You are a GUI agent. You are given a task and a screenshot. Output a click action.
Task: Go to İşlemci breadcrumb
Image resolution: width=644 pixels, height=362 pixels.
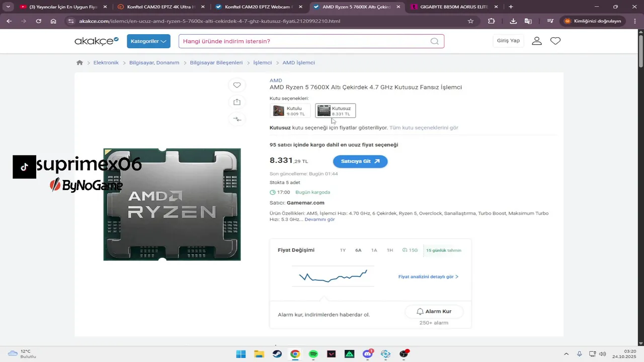click(x=262, y=63)
